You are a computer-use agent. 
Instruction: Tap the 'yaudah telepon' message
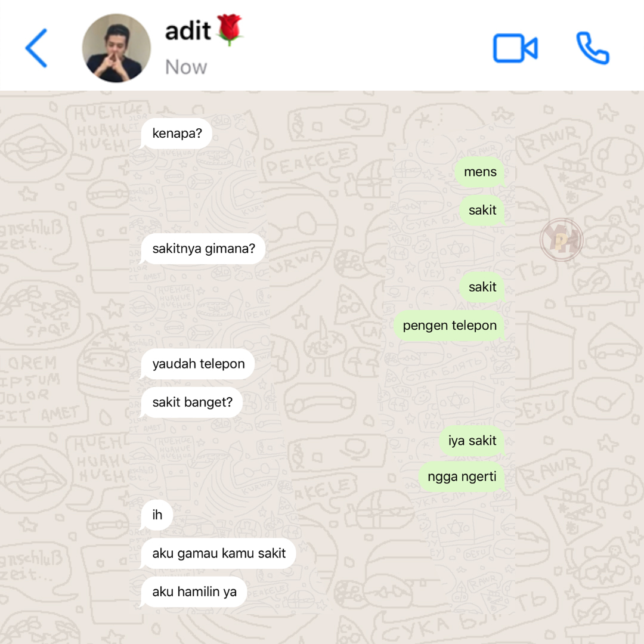(x=198, y=364)
